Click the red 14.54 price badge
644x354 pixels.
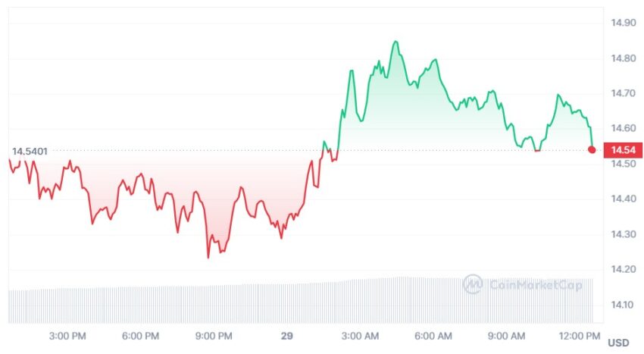(623, 150)
